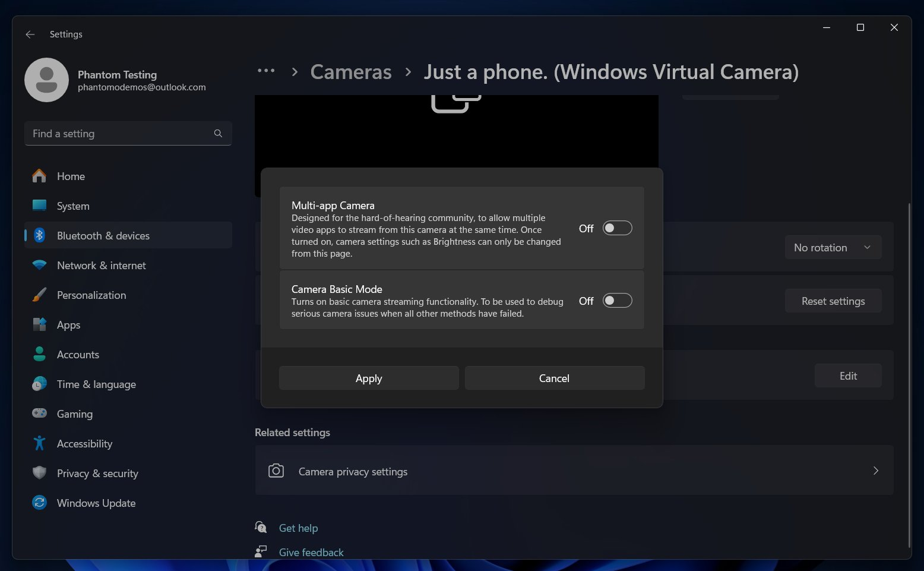Click the Network & internet globe icon
The image size is (924, 571).
(x=39, y=265)
